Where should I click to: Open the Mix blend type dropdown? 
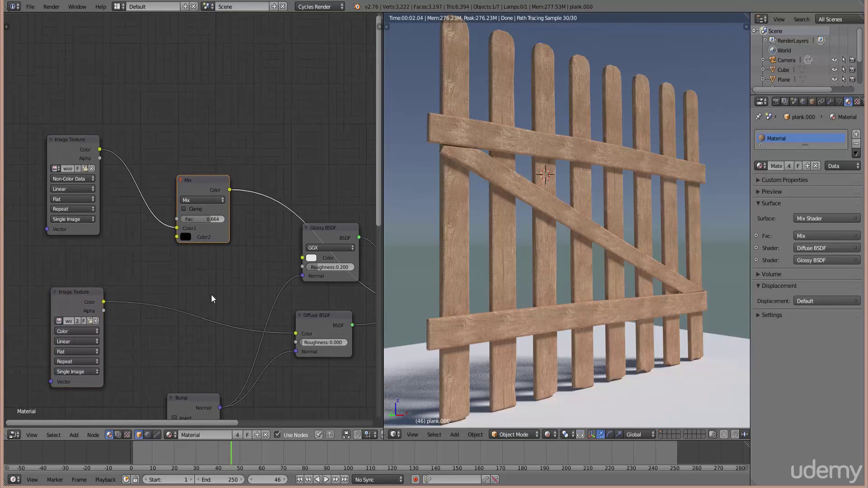(x=203, y=200)
